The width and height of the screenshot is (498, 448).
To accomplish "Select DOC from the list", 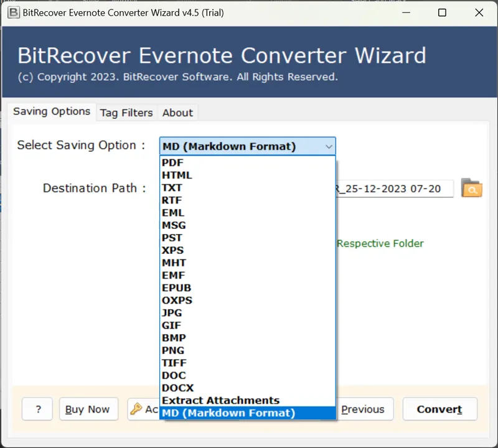I will (x=247, y=375).
